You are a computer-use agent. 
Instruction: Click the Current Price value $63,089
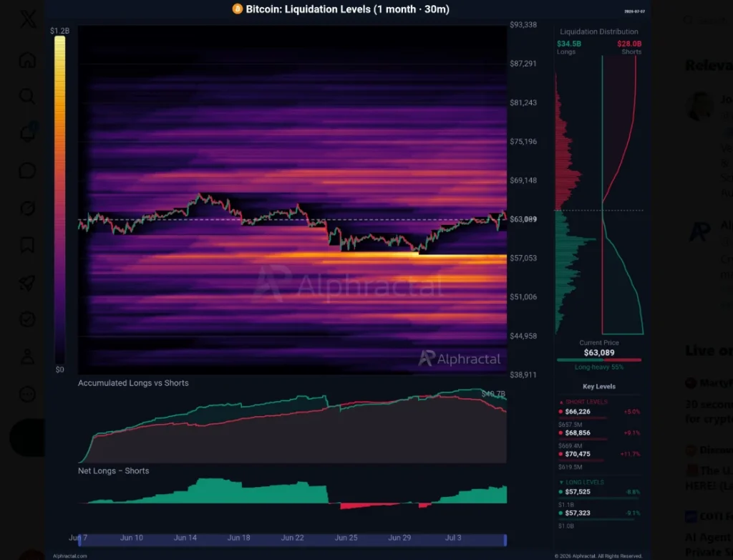point(599,353)
